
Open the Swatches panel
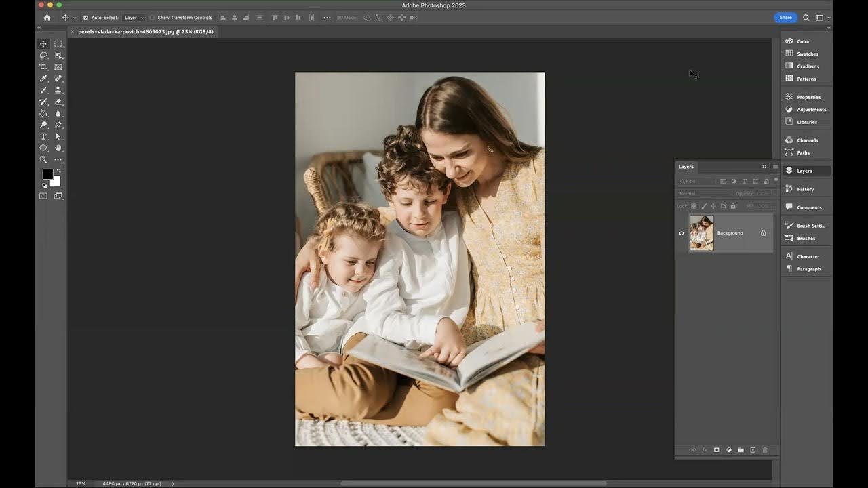pos(803,54)
